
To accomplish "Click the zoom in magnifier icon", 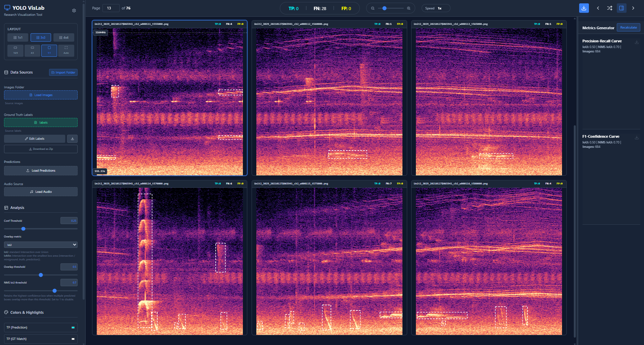I will pos(409,8).
